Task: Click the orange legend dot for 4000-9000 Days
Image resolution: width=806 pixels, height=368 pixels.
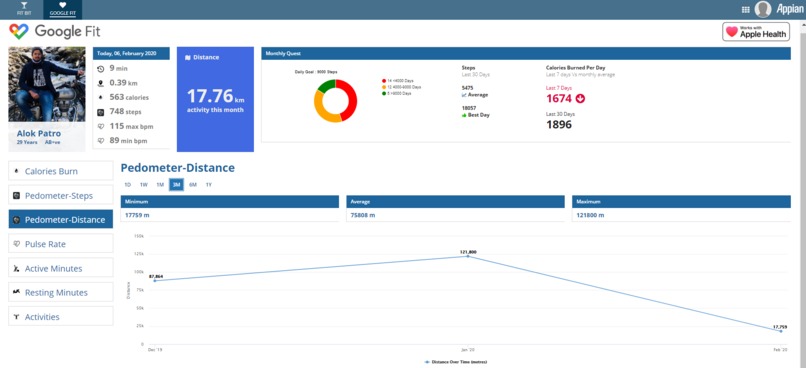Action: pos(384,87)
